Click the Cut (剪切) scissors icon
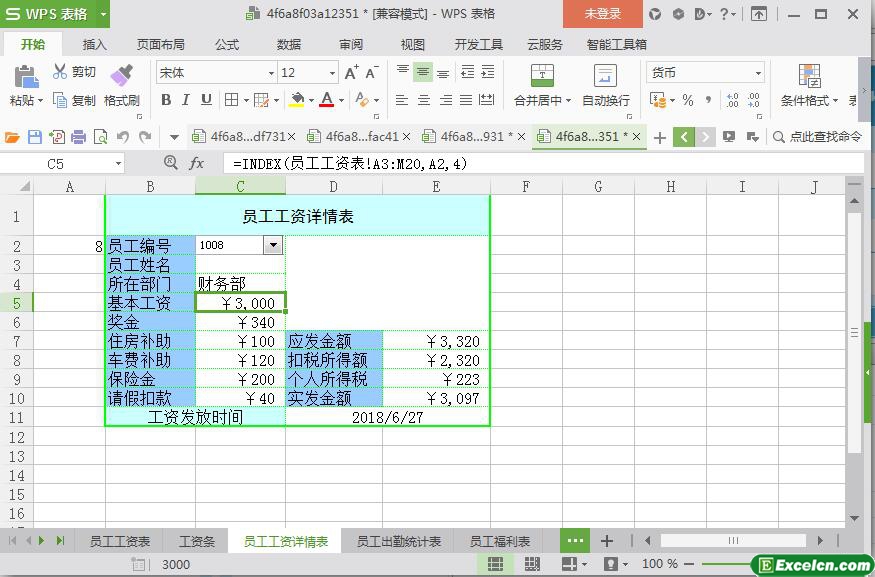 point(60,72)
